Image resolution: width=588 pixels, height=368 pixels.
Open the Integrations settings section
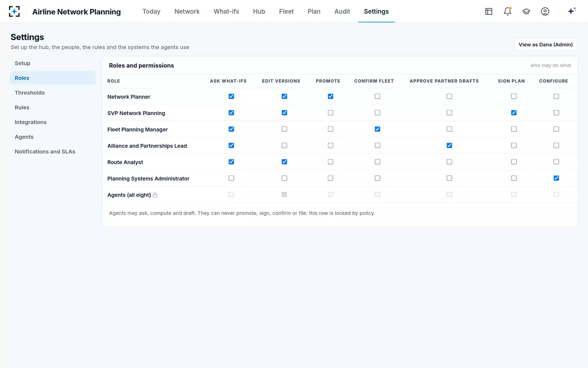[x=53, y=122]
